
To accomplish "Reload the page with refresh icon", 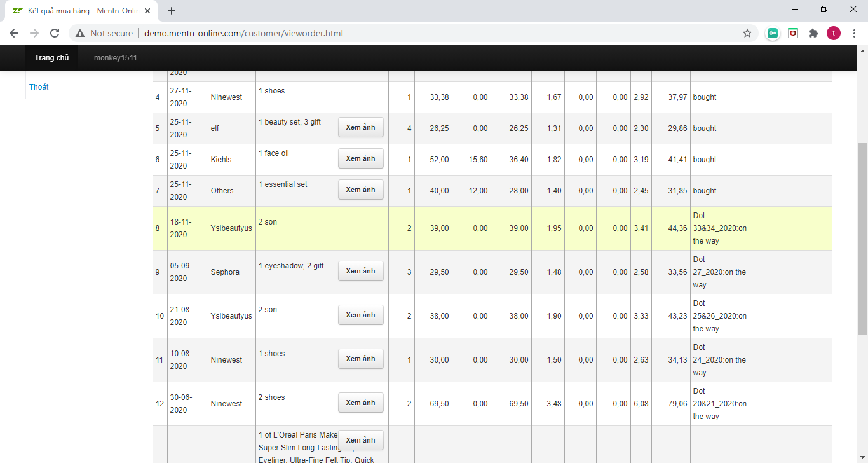I will click(55, 33).
